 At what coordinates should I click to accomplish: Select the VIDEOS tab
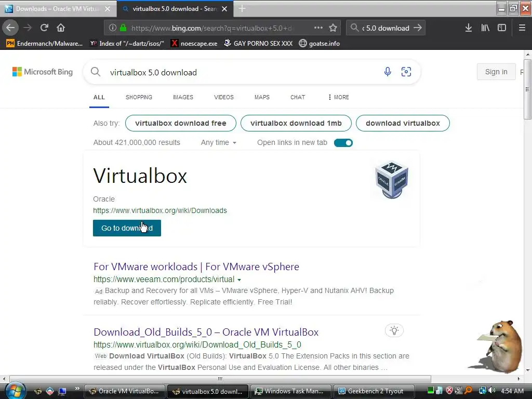(224, 97)
